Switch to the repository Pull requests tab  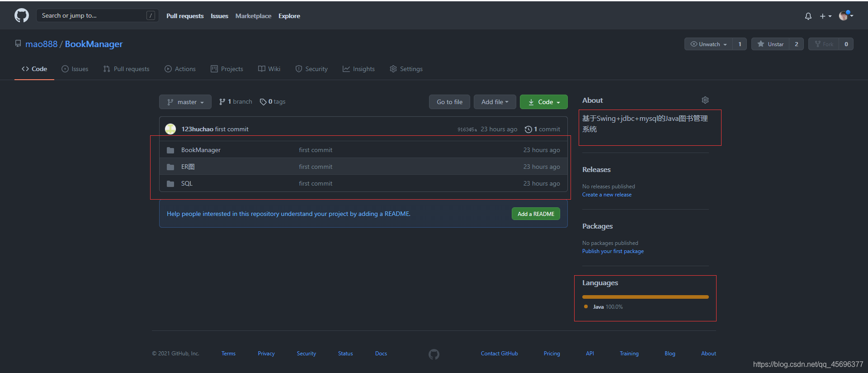point(126,69)
